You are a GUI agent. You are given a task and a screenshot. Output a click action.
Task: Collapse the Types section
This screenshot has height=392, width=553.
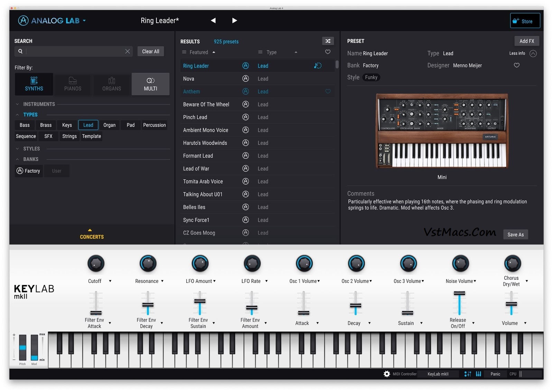(x=17, y=115)
